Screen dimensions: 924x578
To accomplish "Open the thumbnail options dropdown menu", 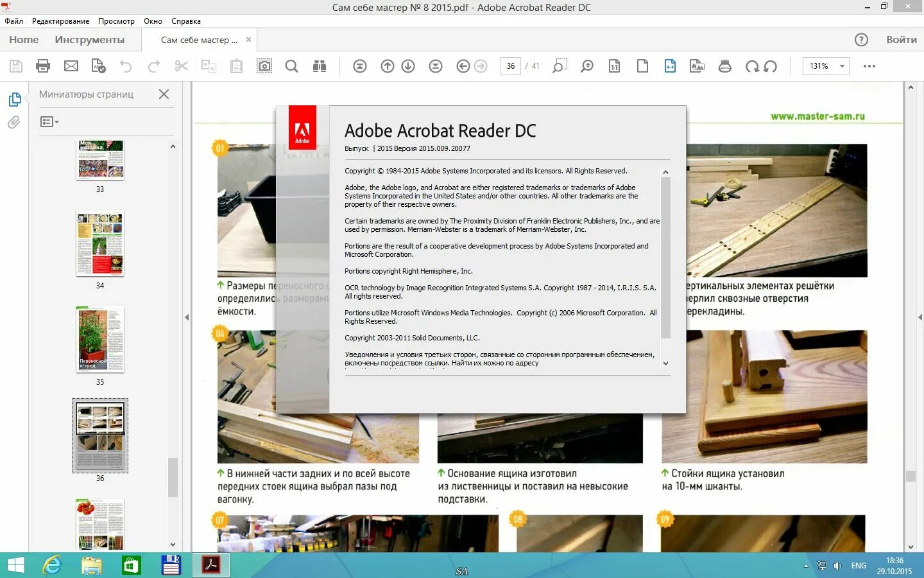I will (49, 122).
